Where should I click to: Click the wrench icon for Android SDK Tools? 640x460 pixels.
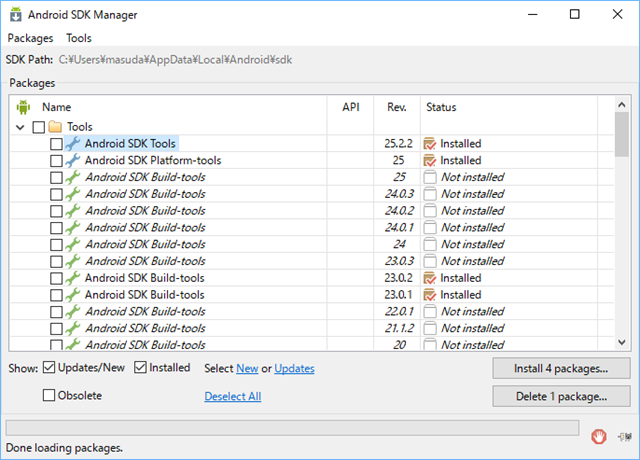(x=73, y=144)
